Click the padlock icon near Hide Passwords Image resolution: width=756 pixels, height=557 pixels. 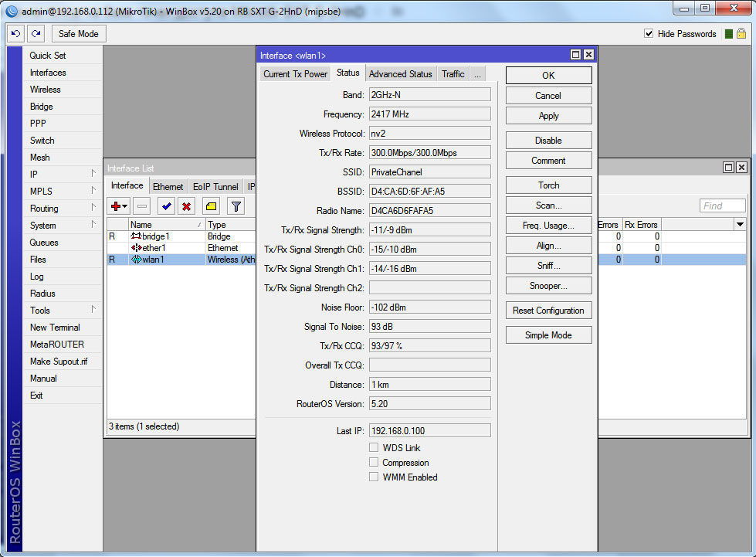tap(741, 33)
